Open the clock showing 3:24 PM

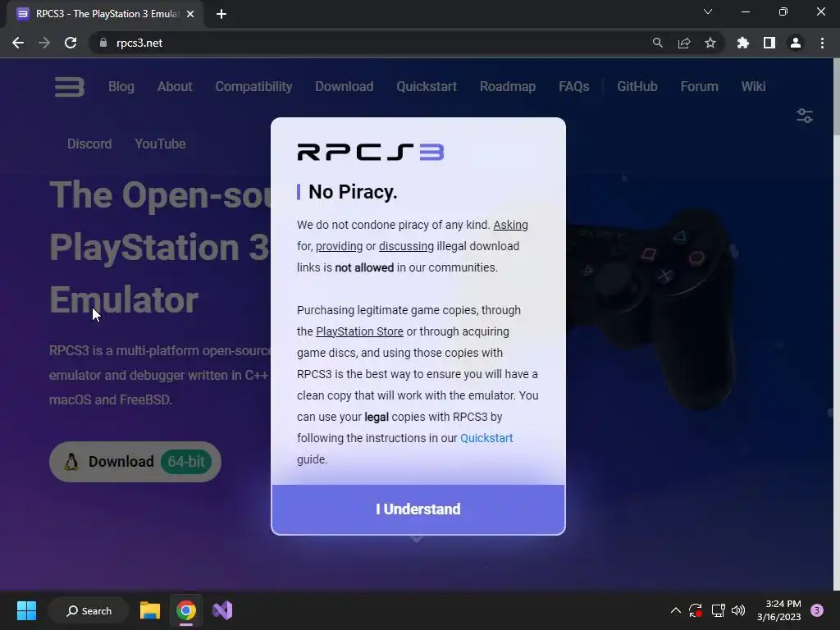tap(778, 610)
